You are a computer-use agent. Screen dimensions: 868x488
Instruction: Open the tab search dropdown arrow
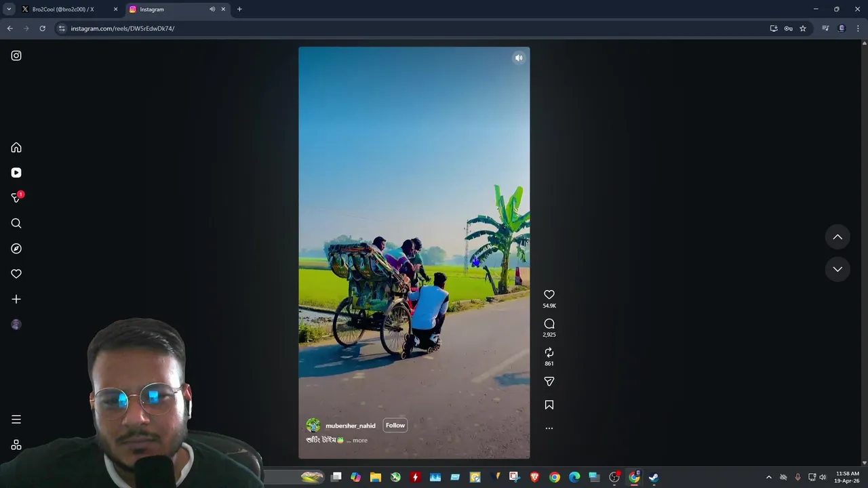pyautogui.click(x=9, y=9)
